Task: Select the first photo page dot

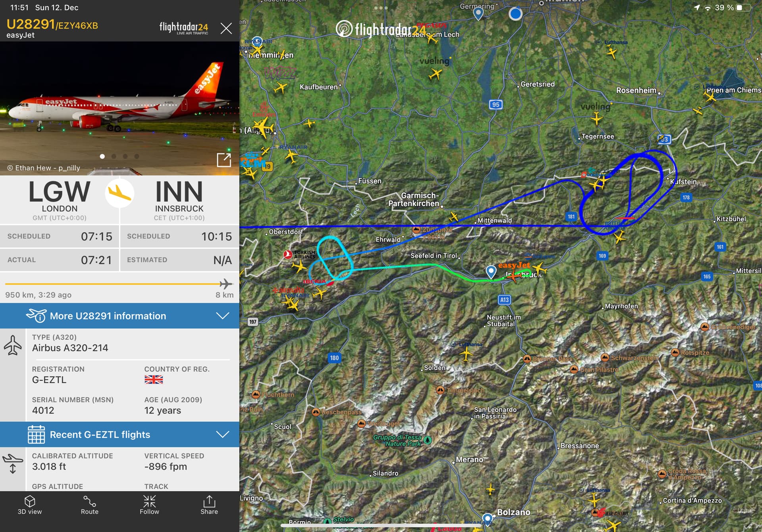Action: click(x=102, y=156)
